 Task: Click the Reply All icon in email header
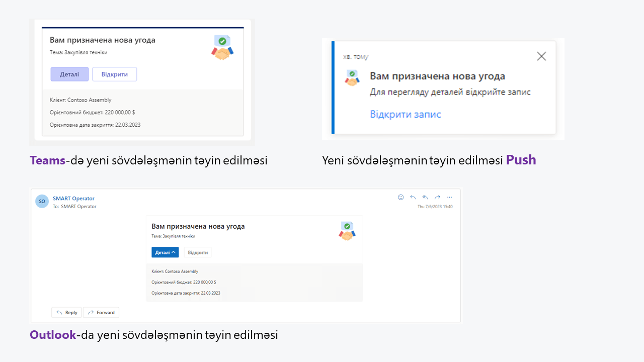pyautogui.click(x=425, y=197)
